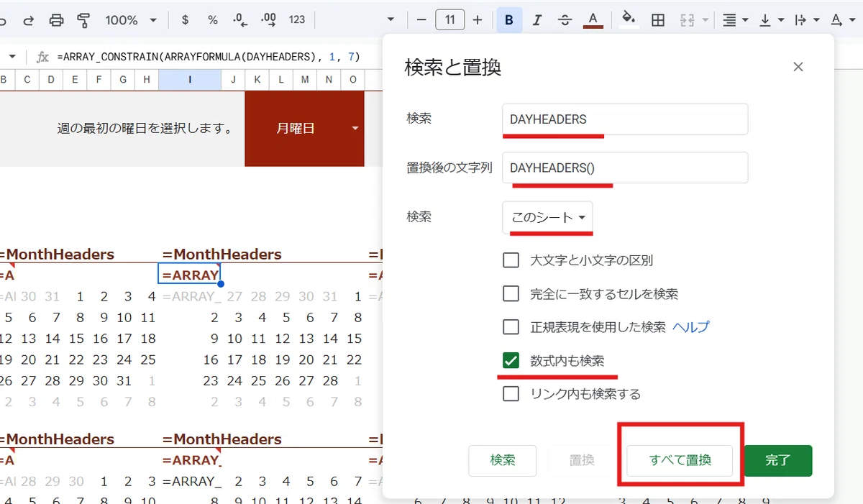Open the ヘルプ link
The width and height of the screenshot is (863, 504).
pyautogui.click(x=690, y=327)
